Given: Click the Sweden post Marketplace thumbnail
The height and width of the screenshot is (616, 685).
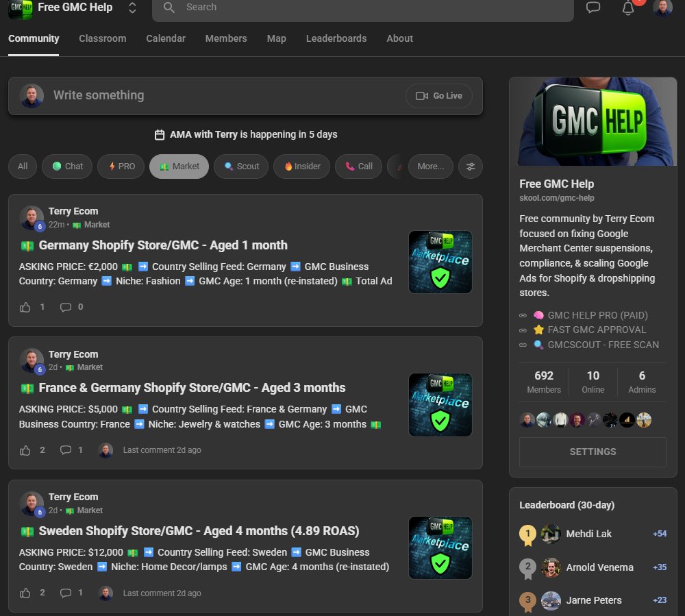Looking at the screenshot, I should 440,548.
